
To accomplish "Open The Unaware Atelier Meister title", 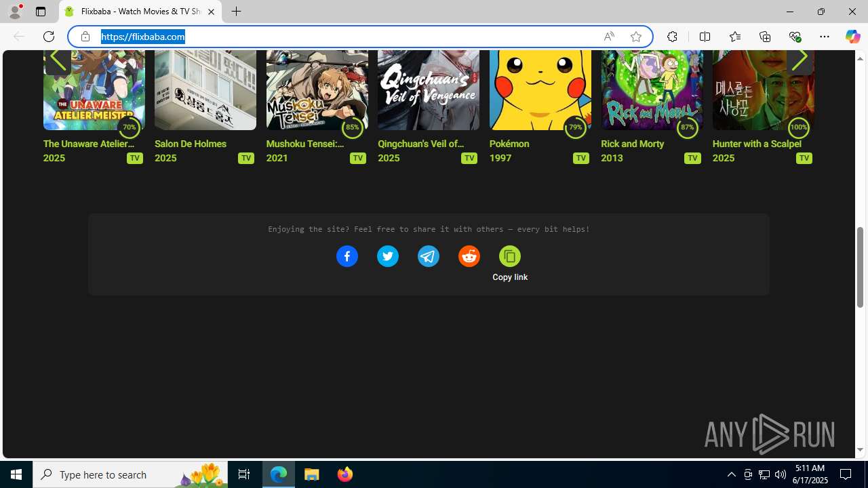I will (89, 144).
